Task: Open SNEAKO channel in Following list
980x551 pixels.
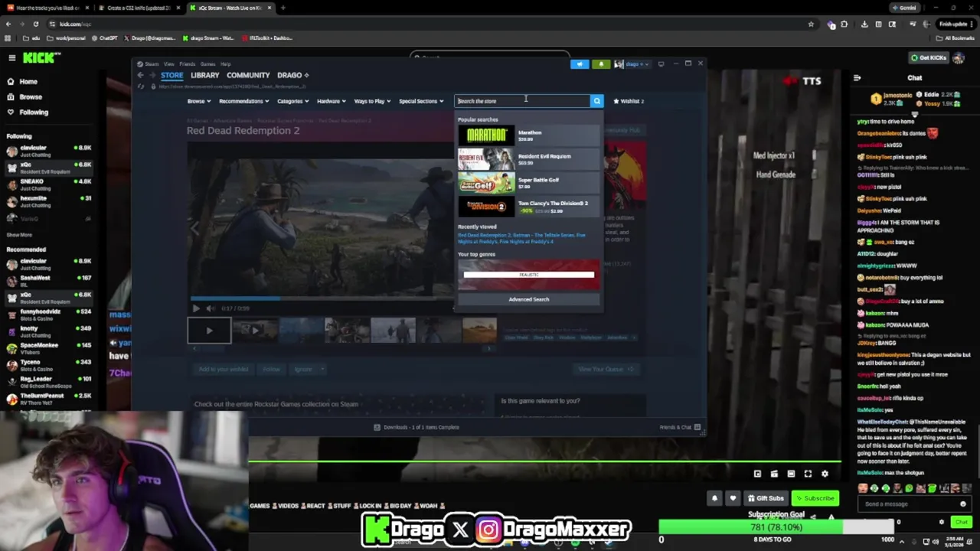Action: click(x=47, y=184)
